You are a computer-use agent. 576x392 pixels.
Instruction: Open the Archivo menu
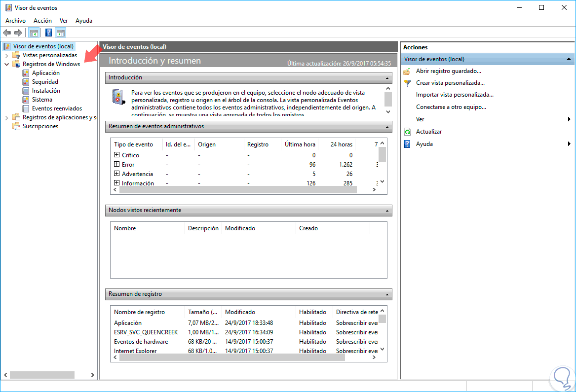click(15, 21)
